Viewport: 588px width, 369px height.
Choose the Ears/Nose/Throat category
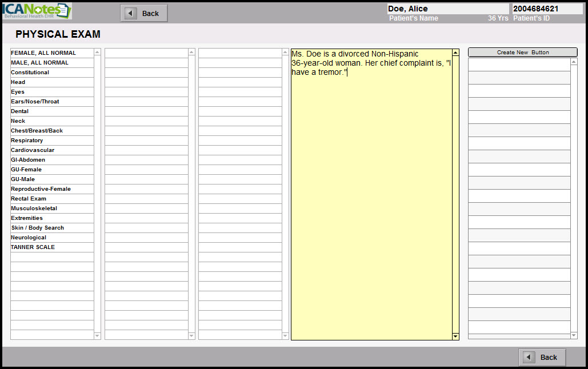35,102
